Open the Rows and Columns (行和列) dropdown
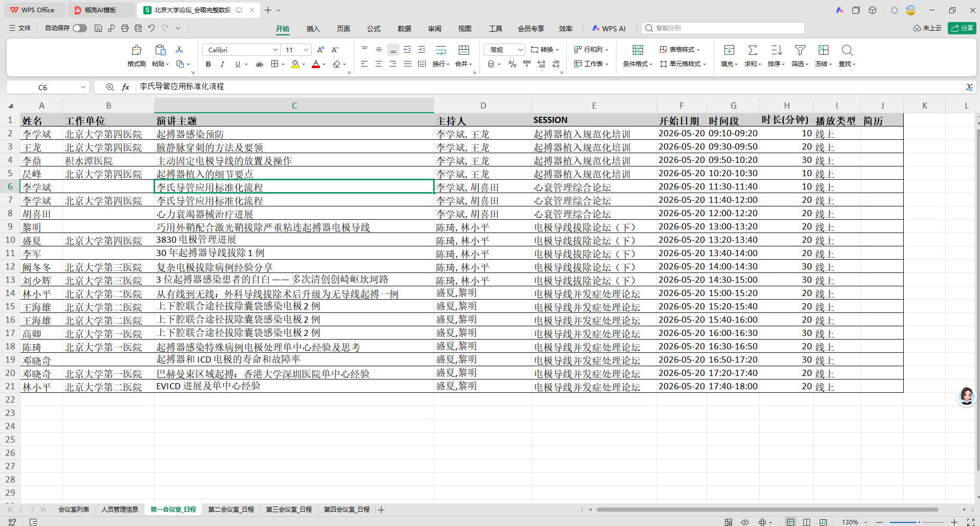The image size is (980, 526). [591, 50]
